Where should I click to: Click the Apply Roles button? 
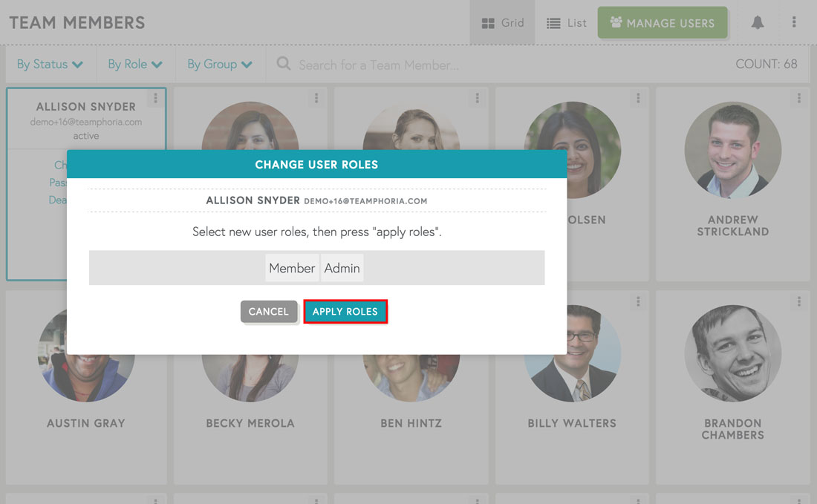tap(345, 312)
